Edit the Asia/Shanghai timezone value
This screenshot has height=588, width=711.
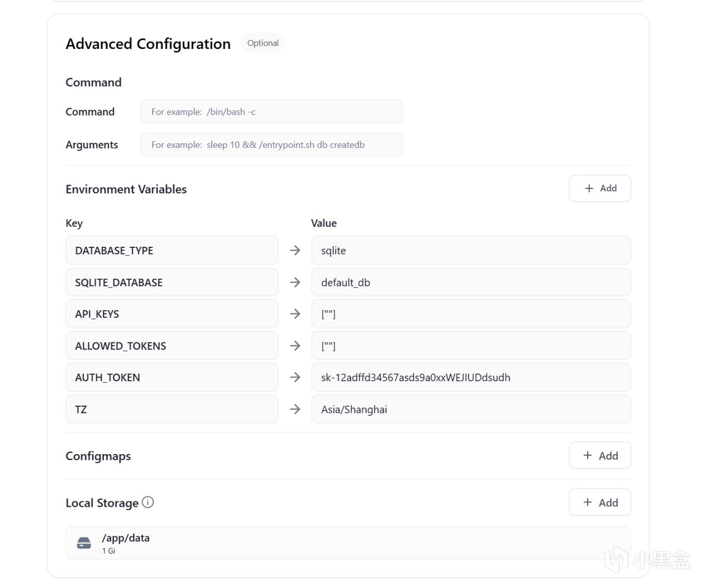coord(471,410)
